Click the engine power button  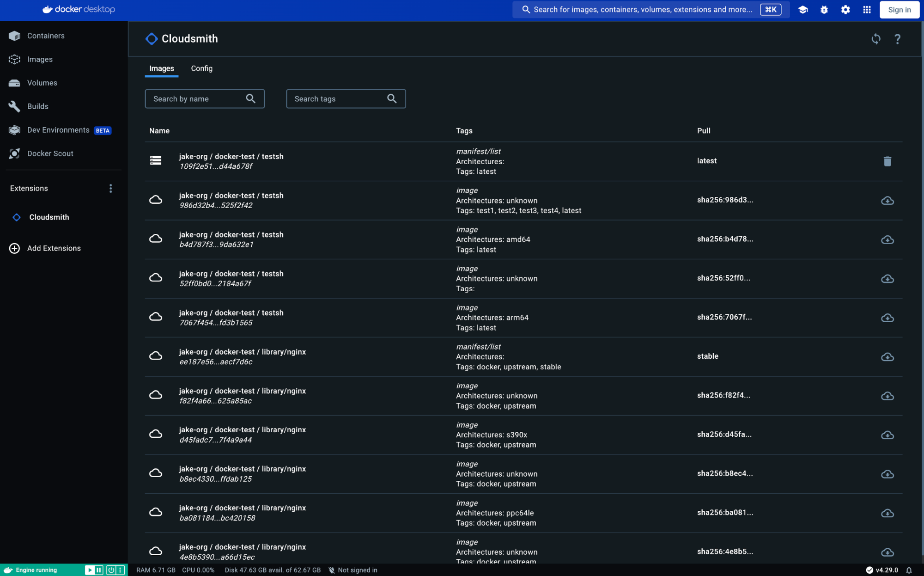pos(111,570)
